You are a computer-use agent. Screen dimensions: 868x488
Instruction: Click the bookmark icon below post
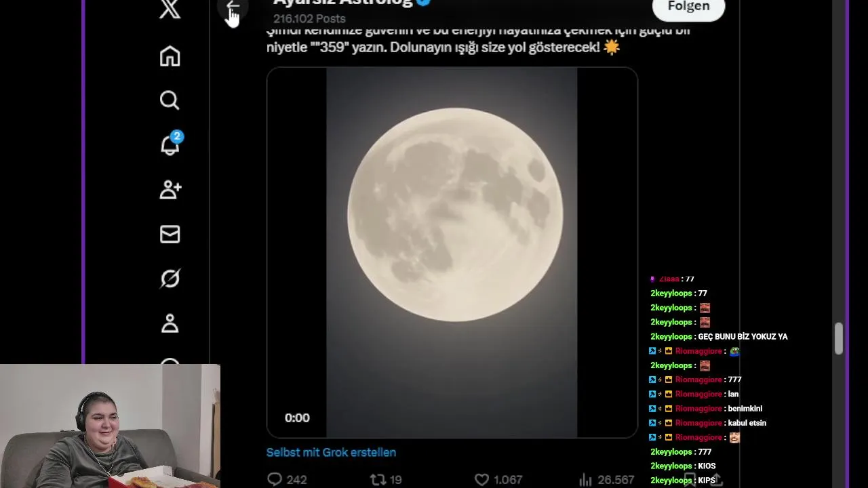690,480
